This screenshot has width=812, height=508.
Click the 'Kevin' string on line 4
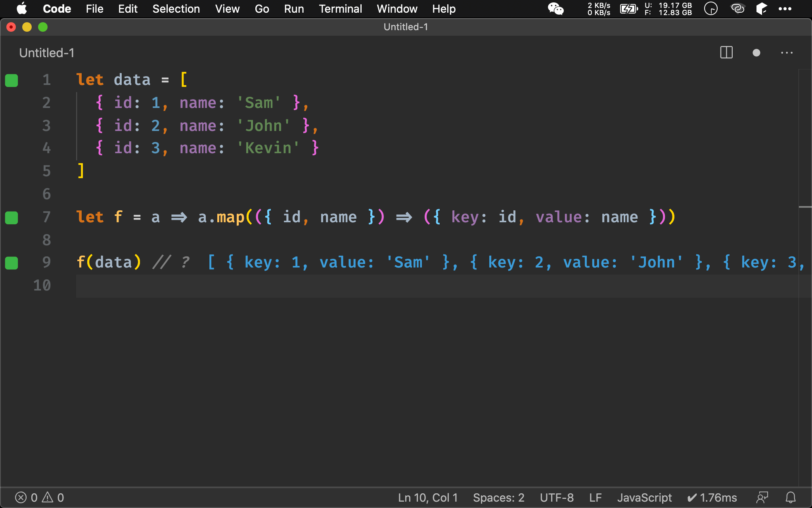[268, 148]
